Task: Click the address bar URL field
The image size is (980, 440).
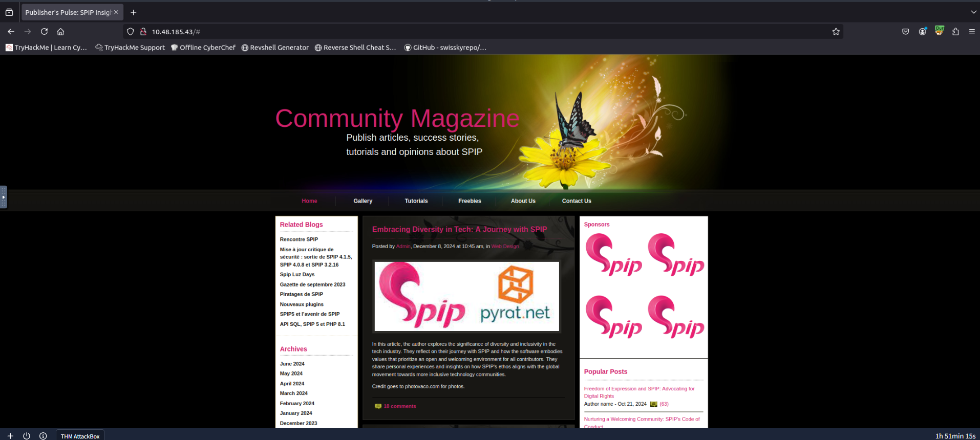Action: 461,32
